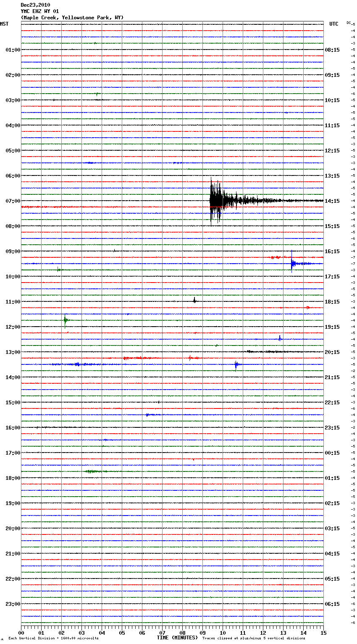Select the station code YMC EHZ WY 01
The image size is (357, 644).
pyautogui.click(x=40, y=11)
